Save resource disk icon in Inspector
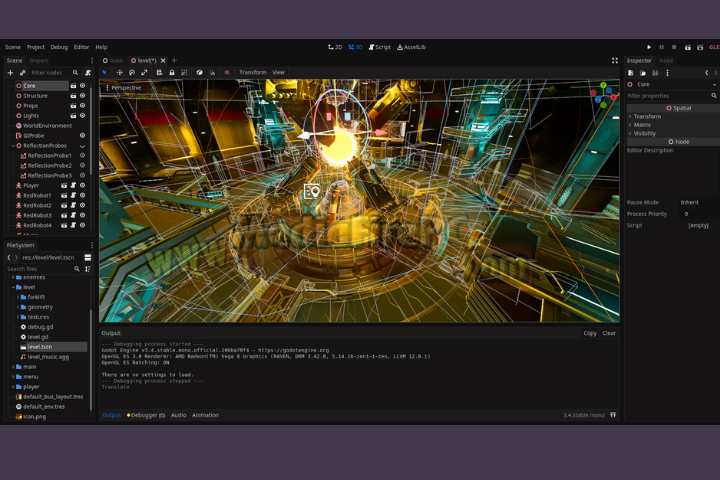 coord(655,73)
